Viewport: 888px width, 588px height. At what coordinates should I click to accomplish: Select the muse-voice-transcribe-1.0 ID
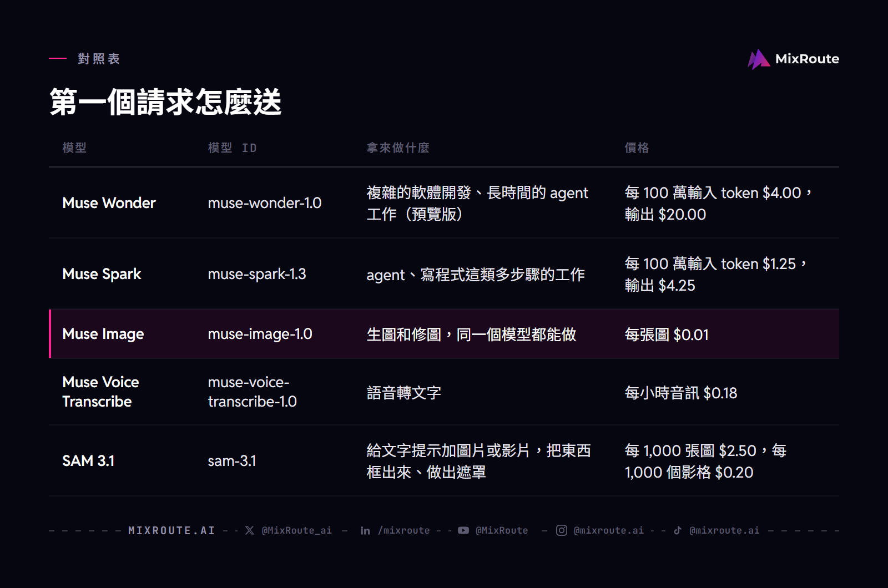coord(252,392)
